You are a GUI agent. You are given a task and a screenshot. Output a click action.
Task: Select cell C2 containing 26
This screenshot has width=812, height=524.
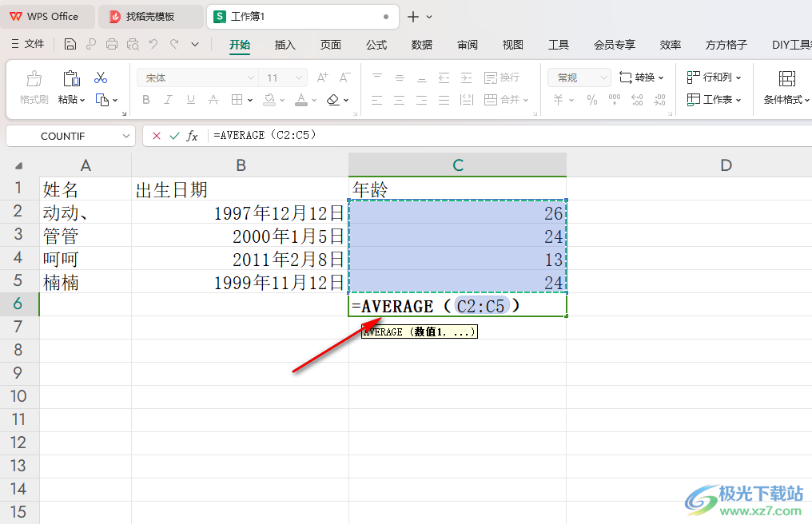point(457,212)
